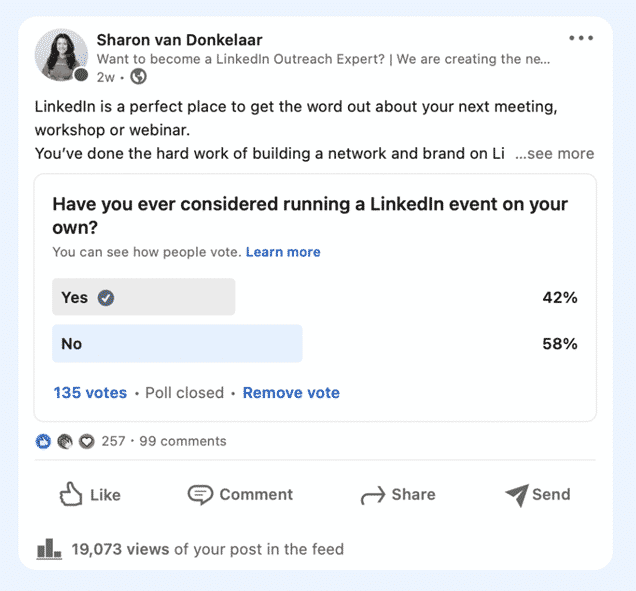Open the Learn more poll link
Viewport: 636px width, 591px height.
[x=283, y=252]
